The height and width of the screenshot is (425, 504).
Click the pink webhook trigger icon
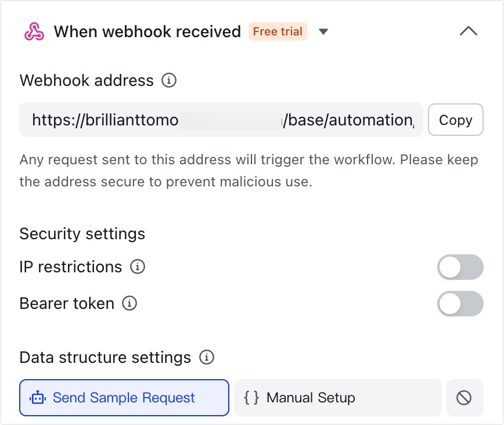[34, 31]
